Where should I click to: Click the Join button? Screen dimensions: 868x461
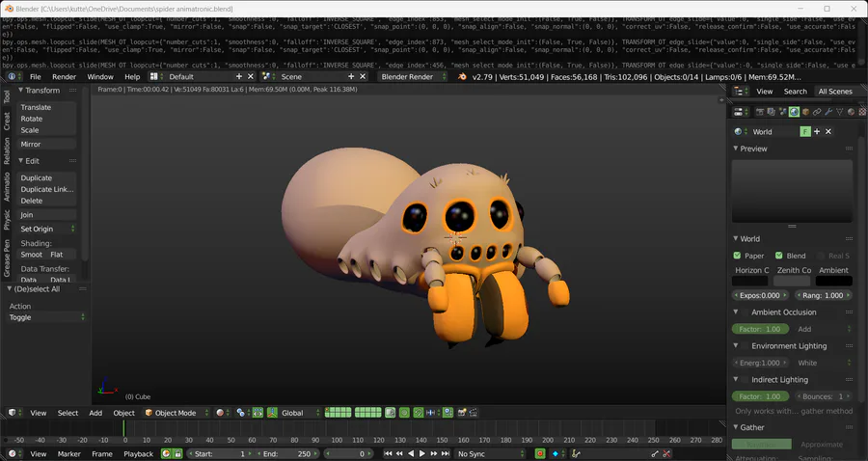(46, 215)
